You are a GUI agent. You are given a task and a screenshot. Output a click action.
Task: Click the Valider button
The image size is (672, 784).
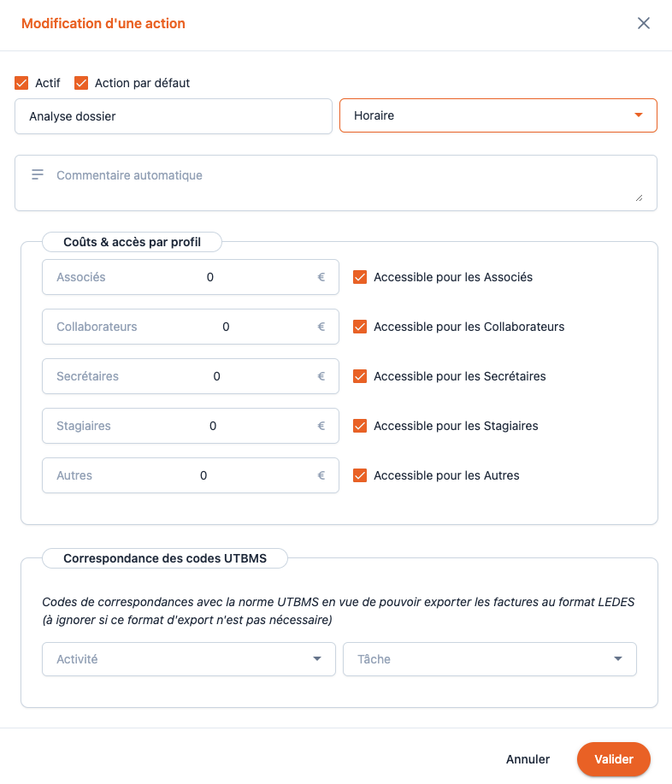(x=613, y=759)
